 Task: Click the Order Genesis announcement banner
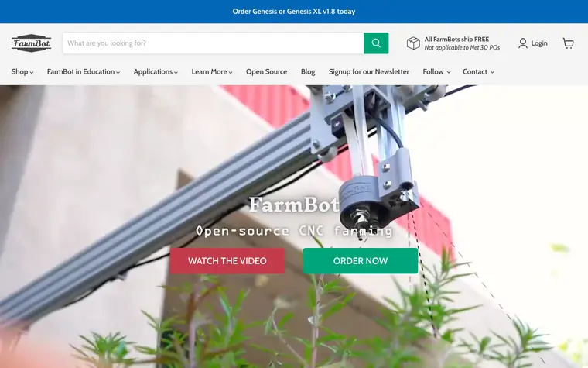[294, 12]
